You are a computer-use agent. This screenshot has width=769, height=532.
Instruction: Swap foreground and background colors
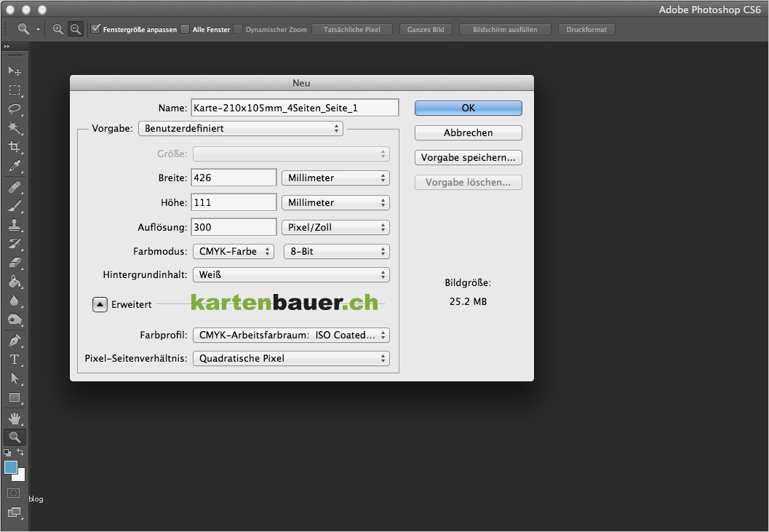click(20, 452)
